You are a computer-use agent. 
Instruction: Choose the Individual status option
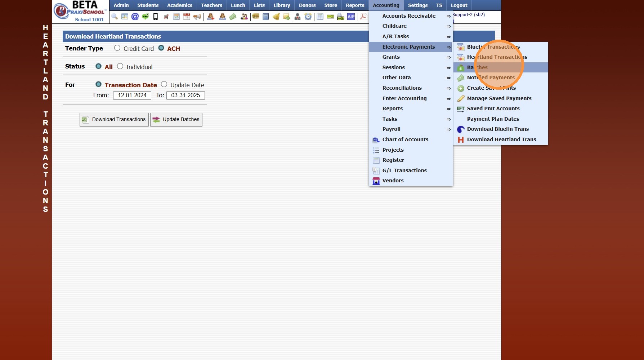120,66
